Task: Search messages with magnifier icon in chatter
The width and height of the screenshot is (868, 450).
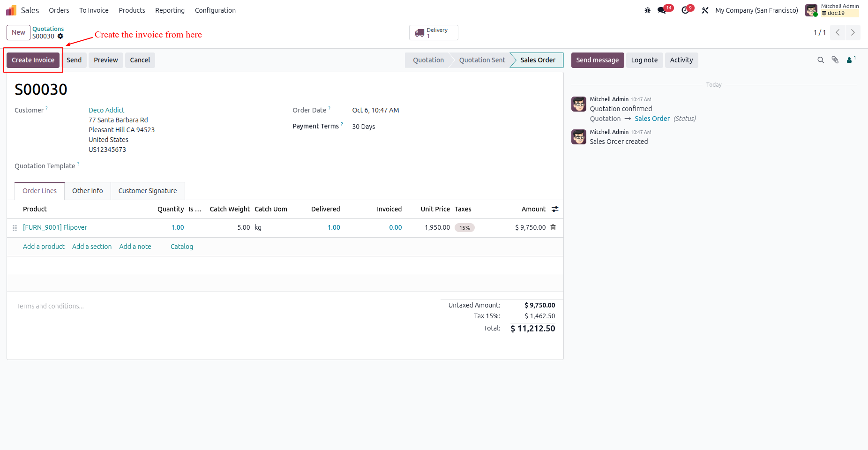Action: pyautogui.click(x=821, y=60)
